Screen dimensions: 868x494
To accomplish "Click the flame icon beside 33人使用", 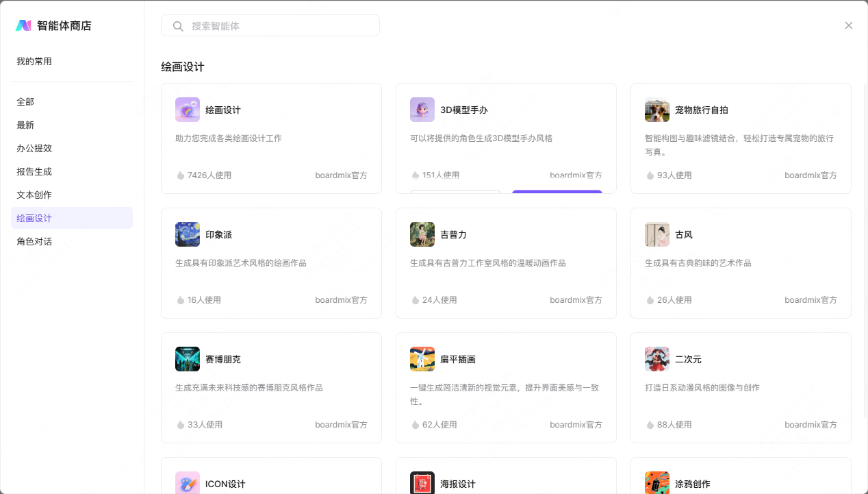I will pyautogui.click(x=181, y=425).
